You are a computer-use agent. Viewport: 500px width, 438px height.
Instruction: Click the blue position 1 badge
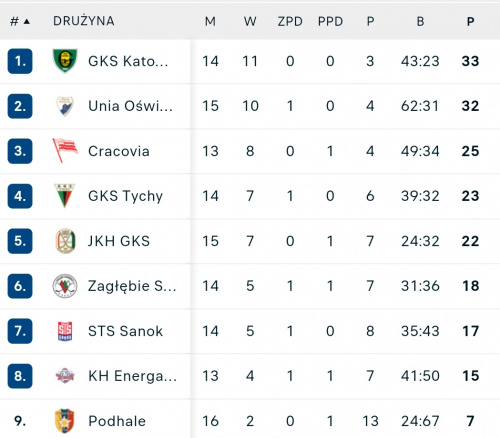pos(20,61)
